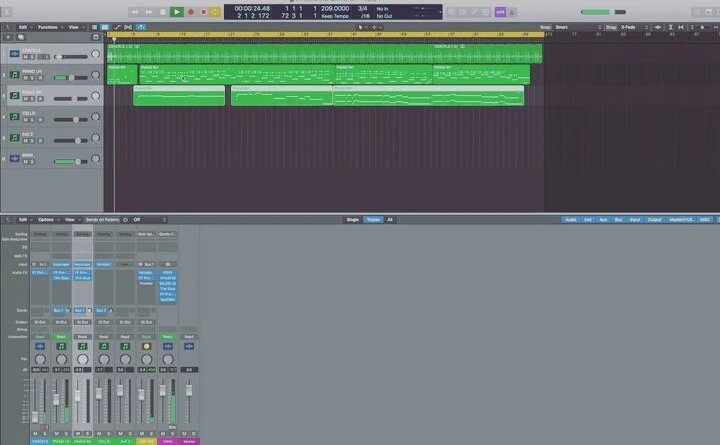Toggle the Flex button in tracks toolbar
Image resolution: width=720 pixels, height=445 pixels.
(128, 27)
